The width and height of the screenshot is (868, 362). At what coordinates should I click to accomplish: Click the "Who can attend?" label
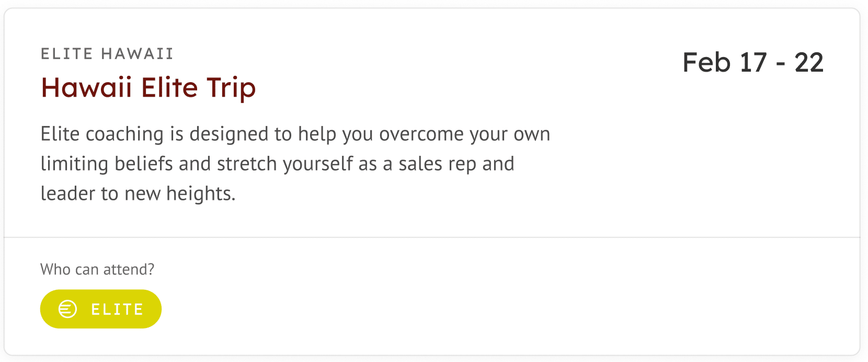tap(97, 269)
